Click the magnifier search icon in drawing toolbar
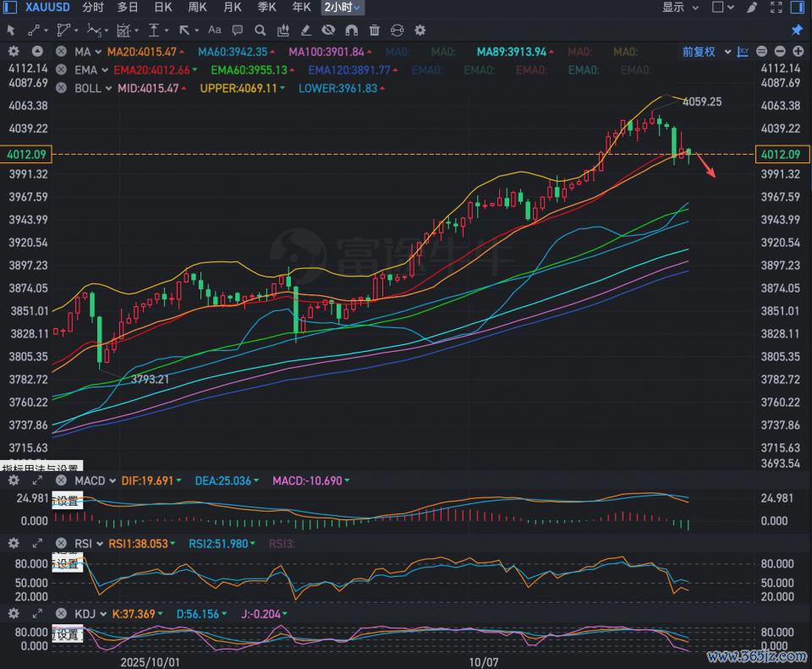This screenshot has height=669, width=812. coord(261,30)
